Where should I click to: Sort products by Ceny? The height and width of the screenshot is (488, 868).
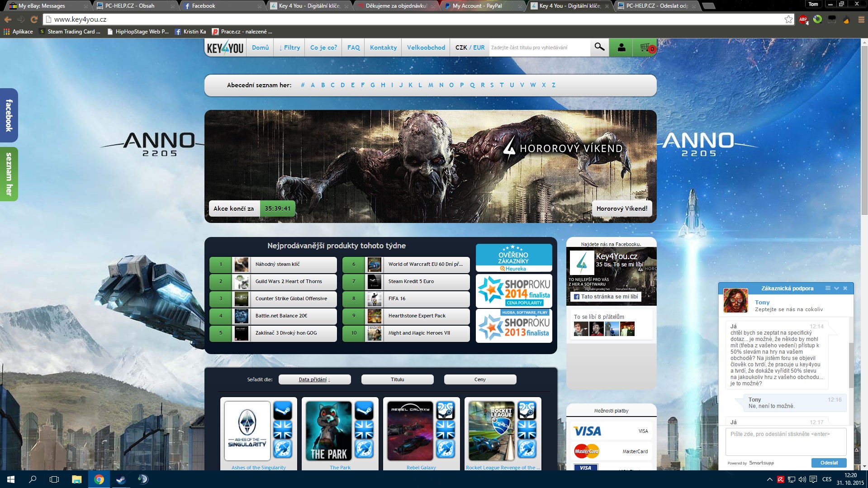pos(480,379)
